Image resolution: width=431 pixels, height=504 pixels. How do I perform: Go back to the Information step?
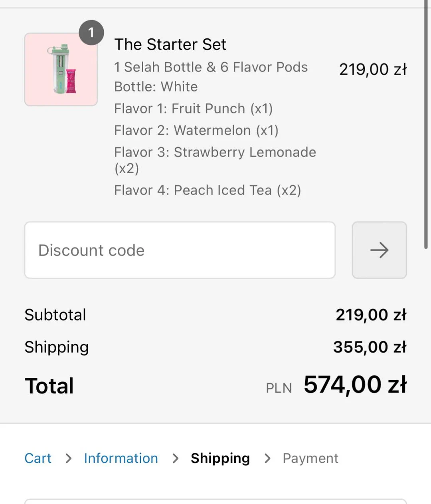pyautogui.click(x=121, y=458)
